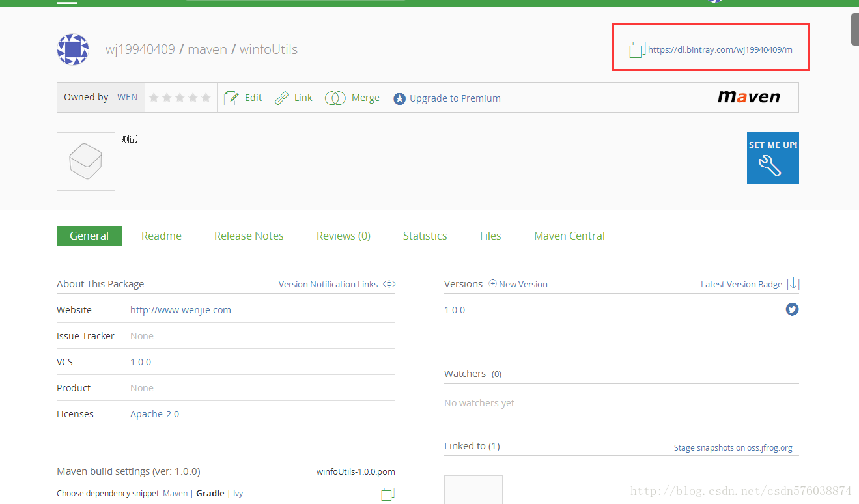Click Stage snapshots on oss.jfrog.org link
The image size is (859, 504).
click(x=733, y=448)
